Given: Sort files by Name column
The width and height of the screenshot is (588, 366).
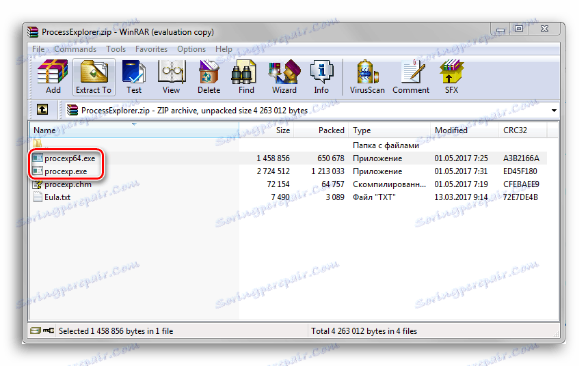Looking at the screenshot, I should pyautogui.click(x=134, y=130).
